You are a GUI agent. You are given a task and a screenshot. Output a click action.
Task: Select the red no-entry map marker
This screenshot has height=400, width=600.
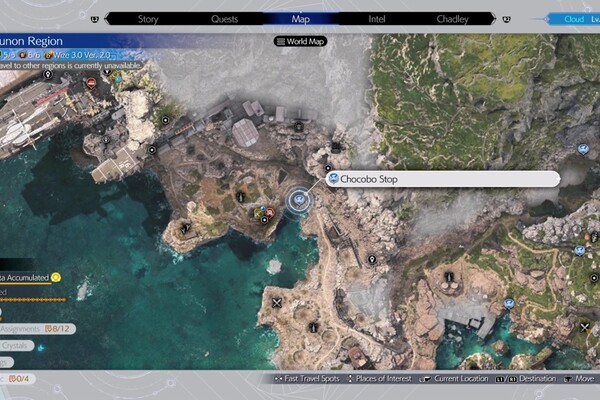click(x=91, y=82)
